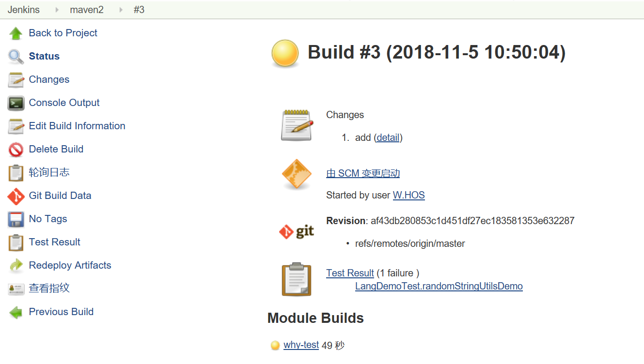Viewport: 644px width, 364px height.
Task: Click the No Tags floppy disk icon
Action: pyautogui.click(x=16, y=219)
